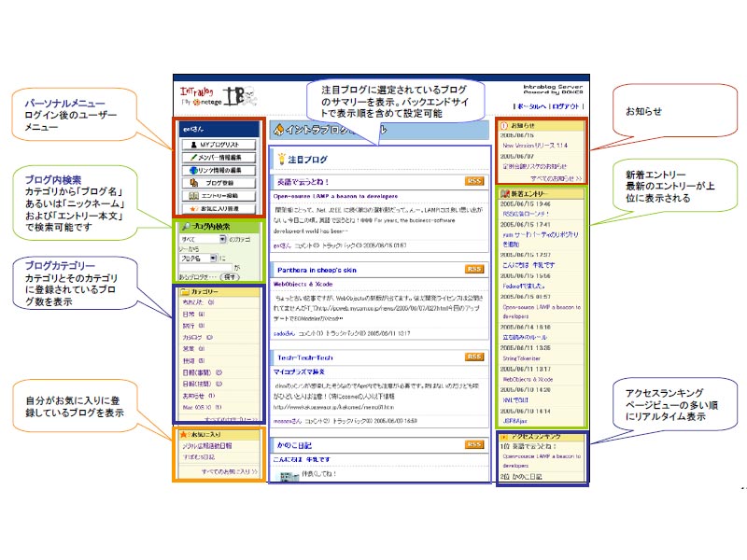Click RSS badge for Panthera in sheep's skin
The height and width of the screenshot is (560, 747).
(474, 269)
